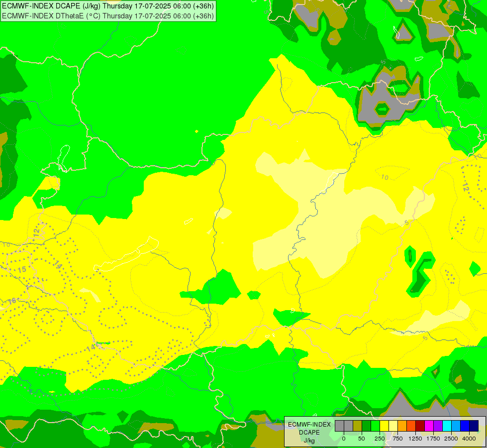
Task: Click the light blue legend swatch
Action: click(456, 426)
